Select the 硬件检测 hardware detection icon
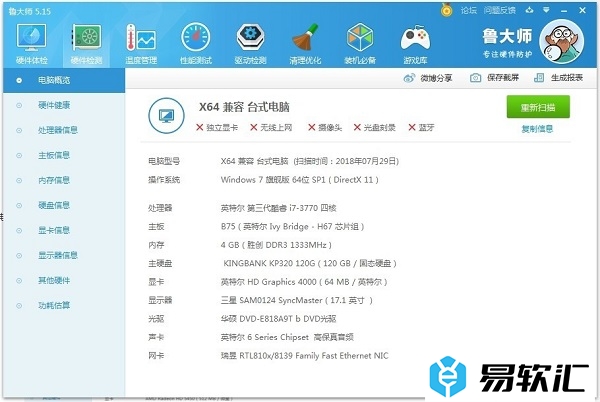This screenshot has height=402, width=600. [86, 38]
